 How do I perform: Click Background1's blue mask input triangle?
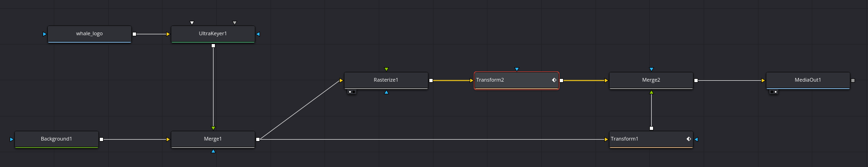coord(12,139)
